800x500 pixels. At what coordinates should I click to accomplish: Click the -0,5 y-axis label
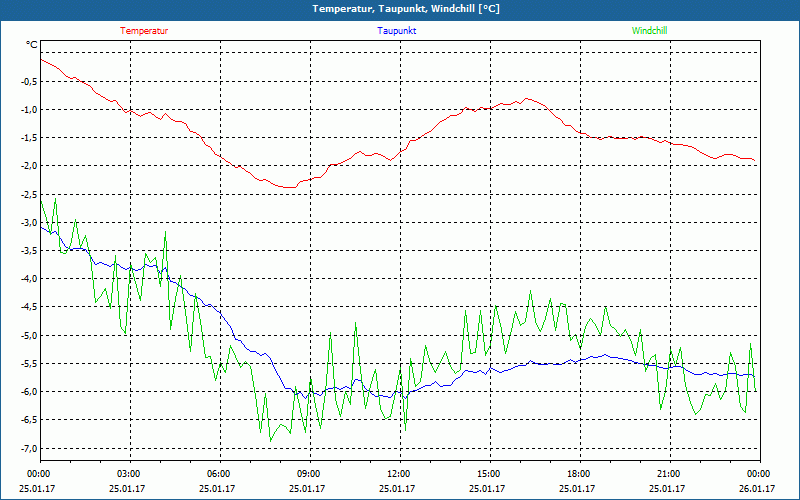29,81
